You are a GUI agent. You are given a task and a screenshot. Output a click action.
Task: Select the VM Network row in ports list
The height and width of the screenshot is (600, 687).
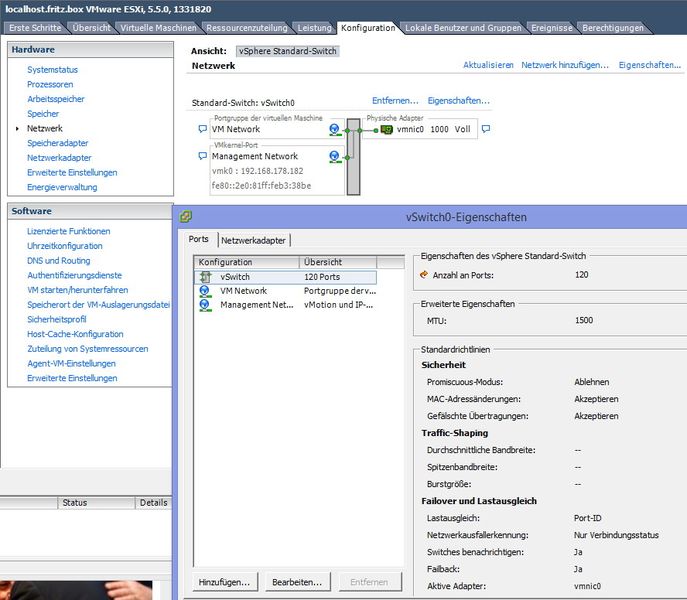(x=285, y=291)
